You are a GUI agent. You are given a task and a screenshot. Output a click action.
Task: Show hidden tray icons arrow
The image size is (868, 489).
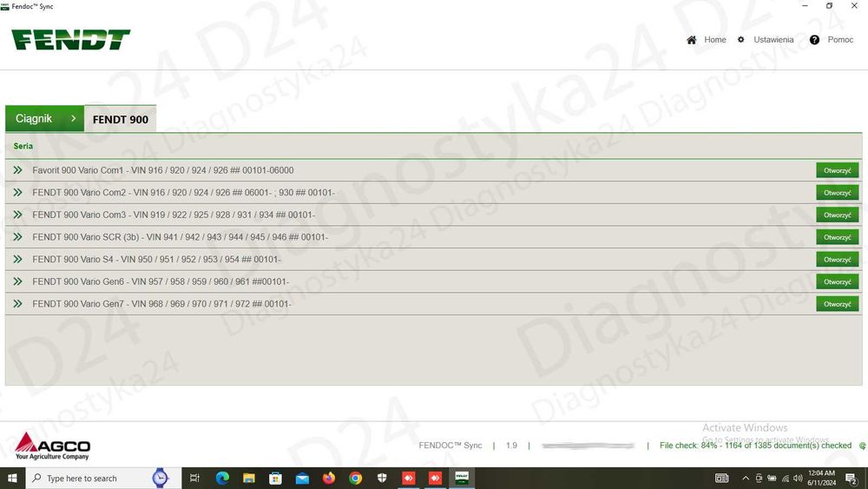746,478
